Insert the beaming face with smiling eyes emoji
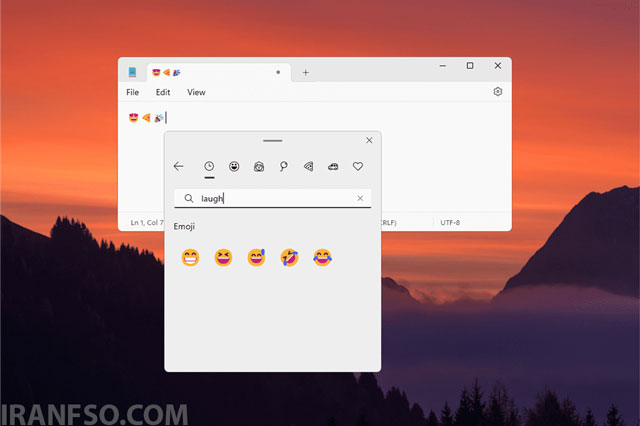The width and height of the screenshot is (640, 426). pos(190,258)
